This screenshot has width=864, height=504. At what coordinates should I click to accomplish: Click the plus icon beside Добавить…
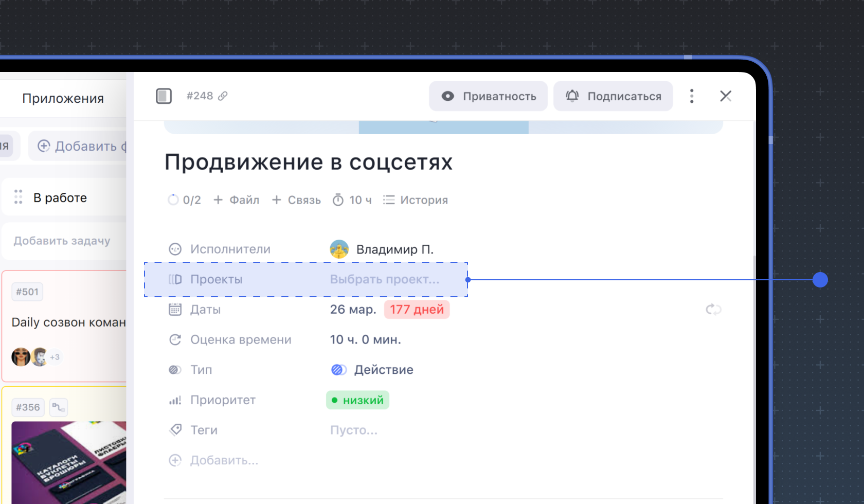175,460
